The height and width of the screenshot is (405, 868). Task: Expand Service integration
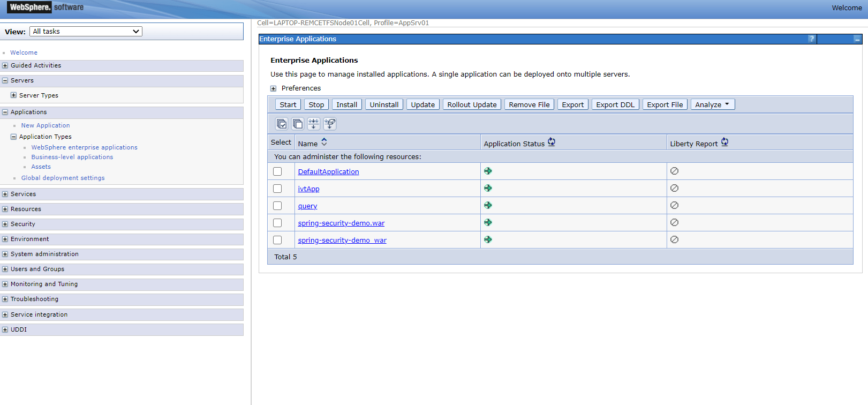tap(5, 314)
